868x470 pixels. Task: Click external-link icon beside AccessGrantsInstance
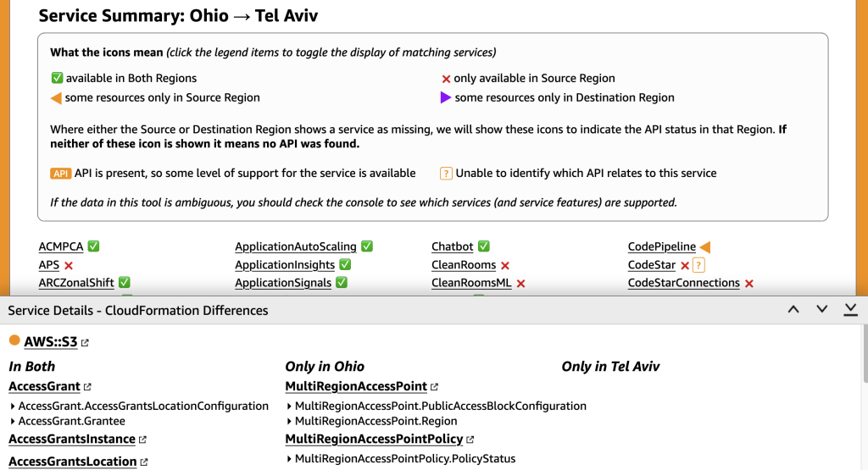pyautogui.click(x=142, y=439)
